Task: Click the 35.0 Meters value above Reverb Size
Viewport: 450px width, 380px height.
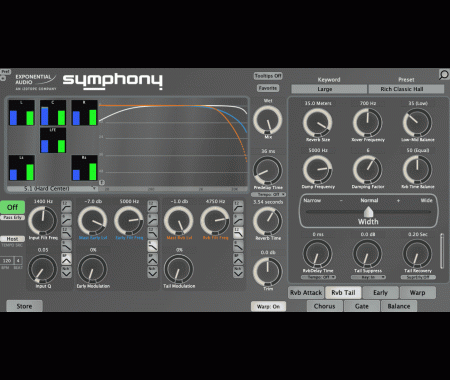Action: [x=318, y=103]
